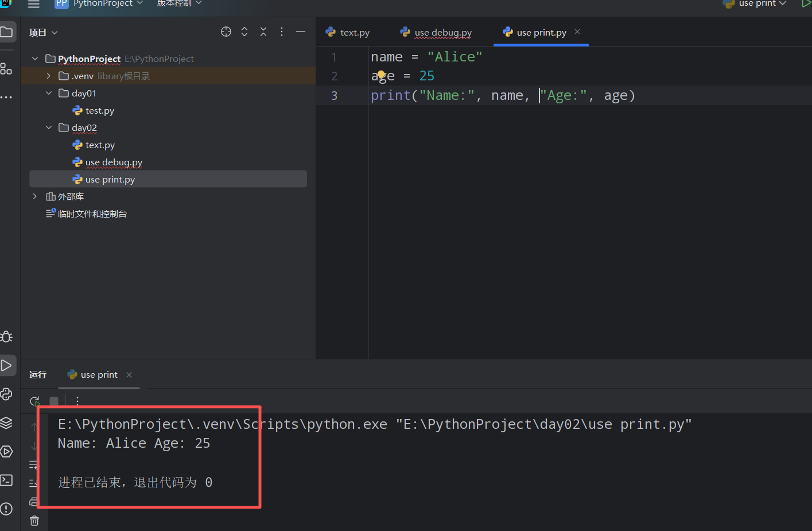Click the intention lightbulb on line 2
The width and height of the screenshot is (812, 531).
380,75
